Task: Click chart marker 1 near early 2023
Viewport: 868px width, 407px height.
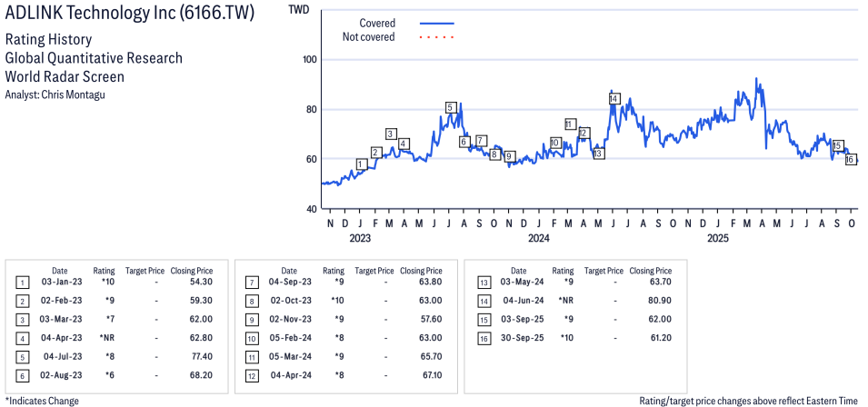Action: [x=361, y=164]
